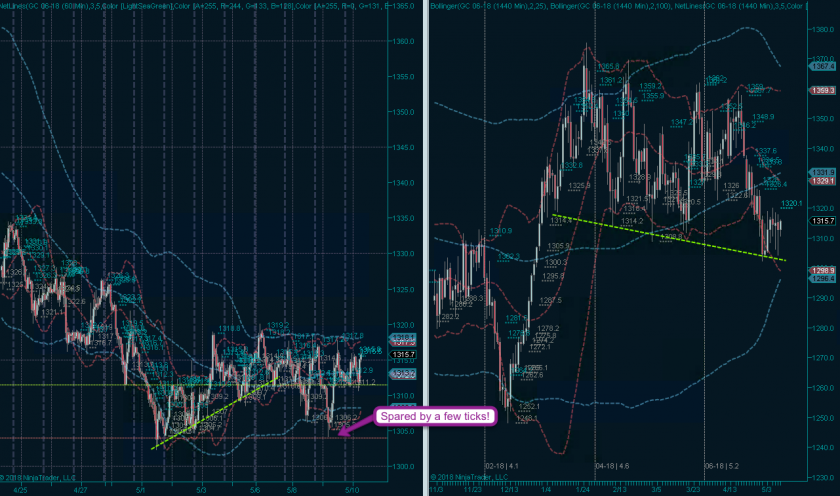Click the blue 1296.4 price marker

click(x=822, y=279)
